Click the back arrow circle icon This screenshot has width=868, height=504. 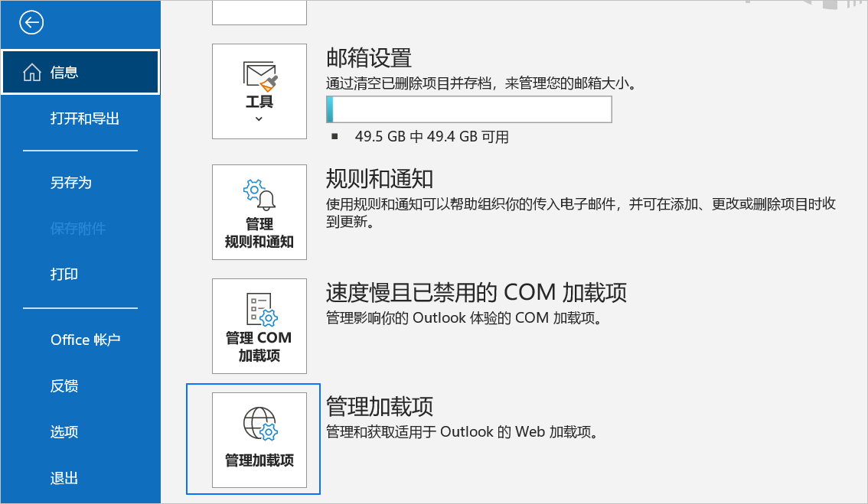tap(31, 23)
